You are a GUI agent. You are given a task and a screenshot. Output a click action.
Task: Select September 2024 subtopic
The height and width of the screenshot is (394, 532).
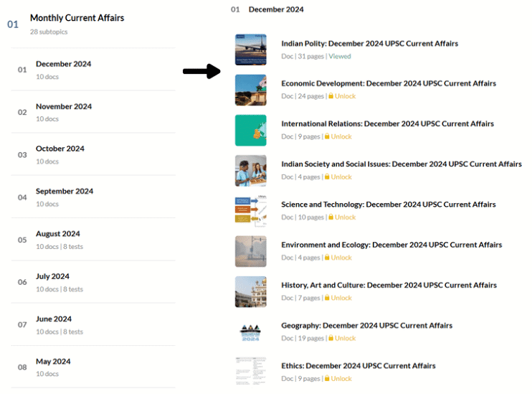pyautogui.click(x=65, y=191)
